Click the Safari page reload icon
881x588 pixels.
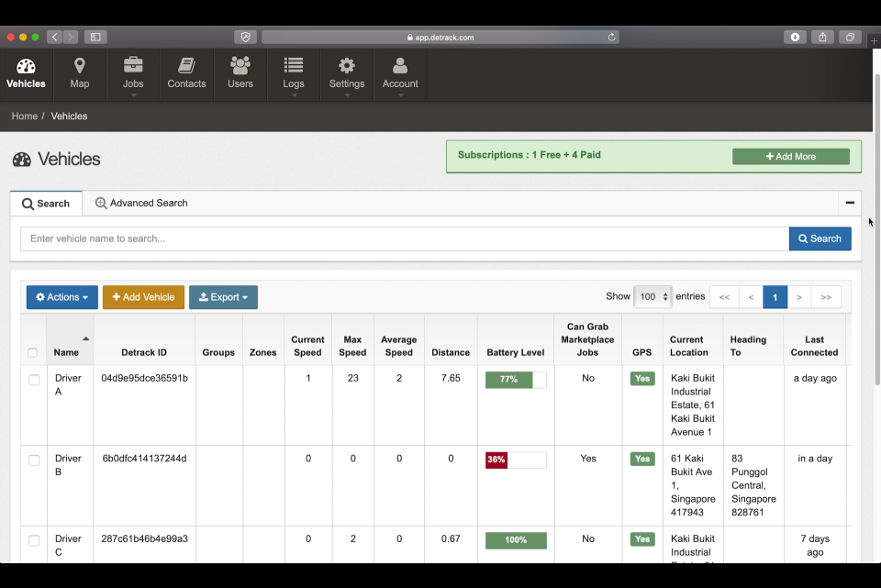click(x=611, y=38)
